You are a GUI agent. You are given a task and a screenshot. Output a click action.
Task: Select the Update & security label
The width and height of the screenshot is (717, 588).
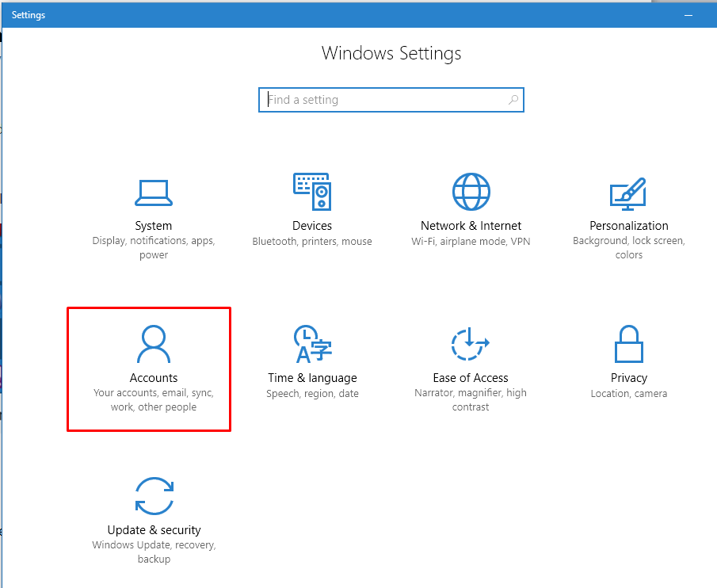pyautogui.click(x=154, y=530)
